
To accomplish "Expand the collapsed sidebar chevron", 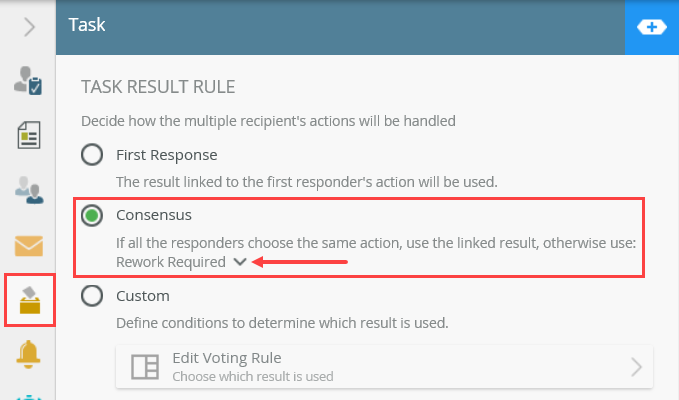I will [28, 27].
